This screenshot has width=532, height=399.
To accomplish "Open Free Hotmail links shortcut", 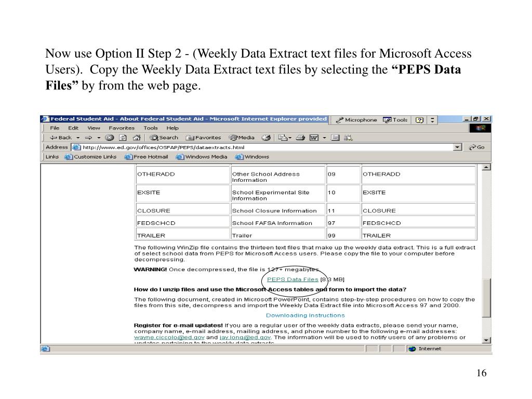I will (146, 157).
